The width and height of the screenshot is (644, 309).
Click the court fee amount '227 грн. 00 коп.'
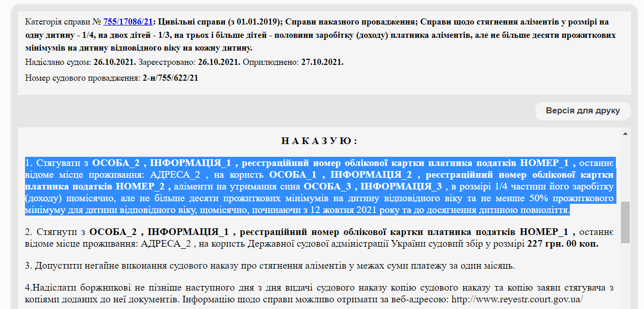coord(563,244)
